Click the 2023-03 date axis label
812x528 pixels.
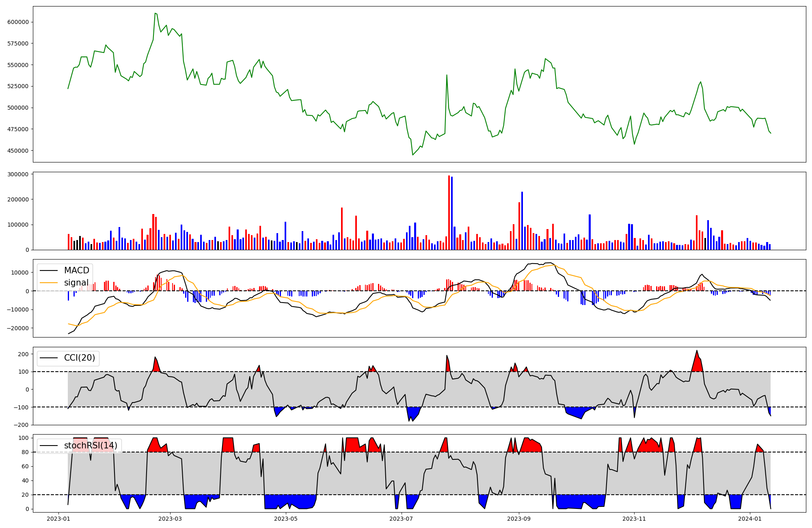(170, 519)
